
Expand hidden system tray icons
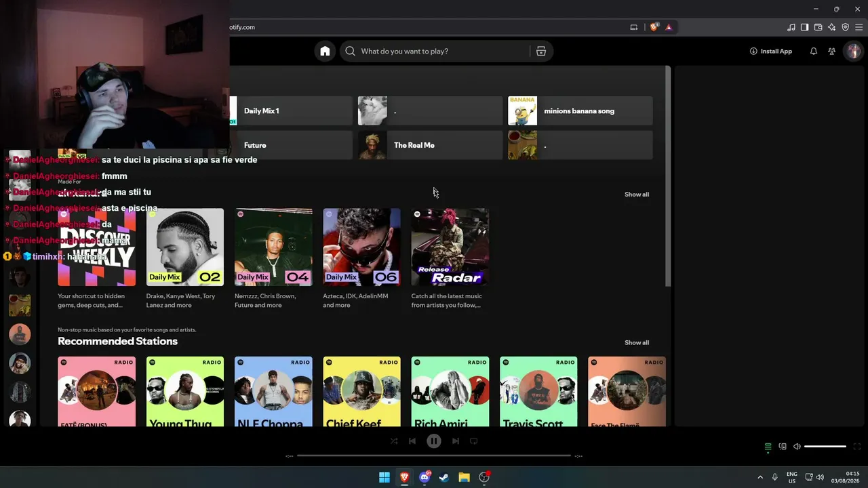[760, 477]
